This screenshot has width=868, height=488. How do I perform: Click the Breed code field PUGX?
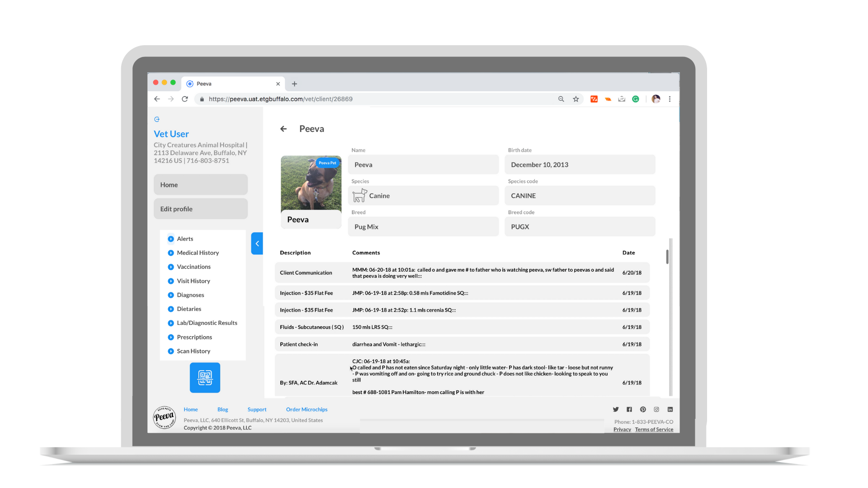coord(580,227)
